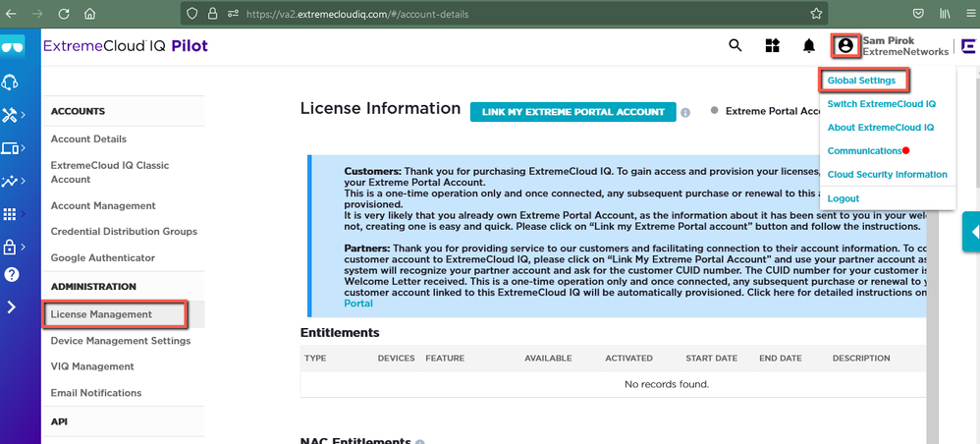Image resolution: width=980 pixels, height=444 pixels.
Task: Open the blue side panel arrow tab on the right edge
Action: (x=971, y=232)
